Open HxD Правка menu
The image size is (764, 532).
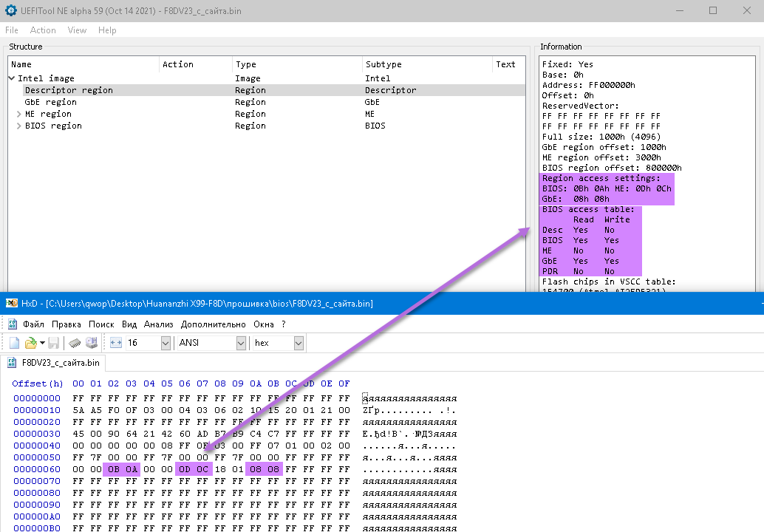66,324
